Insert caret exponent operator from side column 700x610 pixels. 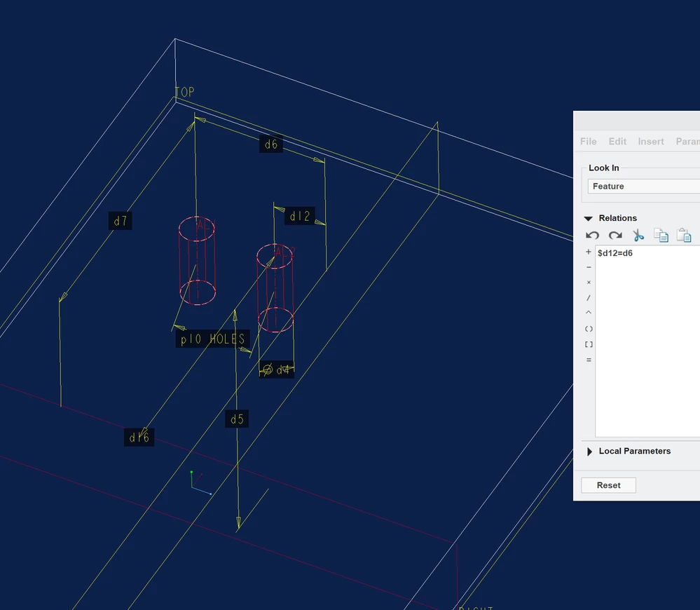pyautogui.click(x=589, y=313)
